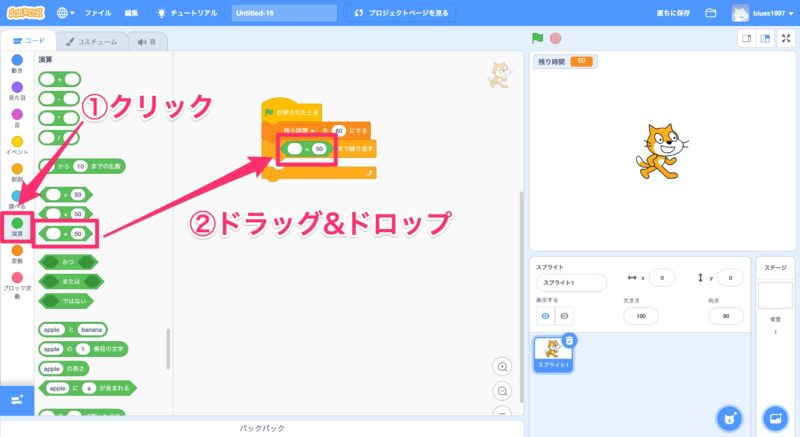The width and height of the screenshot is (800, 437).
Task: Zoom out of the code workspace
Action: click(x=503, y=390)
